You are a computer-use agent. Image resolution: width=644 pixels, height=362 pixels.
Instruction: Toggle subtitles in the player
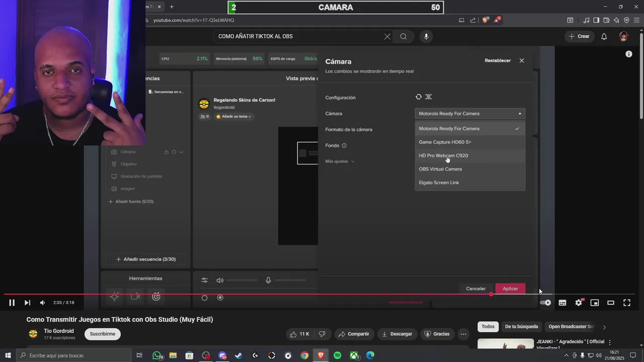tap(562, 303)
